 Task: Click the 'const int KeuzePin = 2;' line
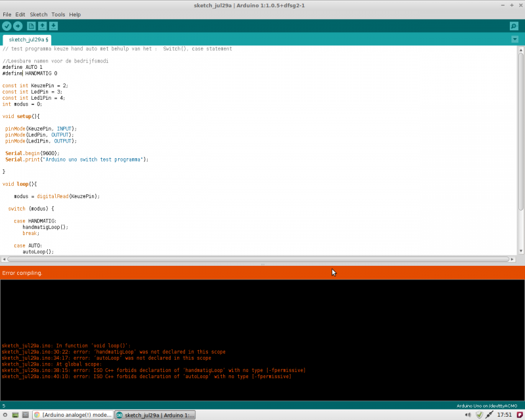(x=35, y=86)
